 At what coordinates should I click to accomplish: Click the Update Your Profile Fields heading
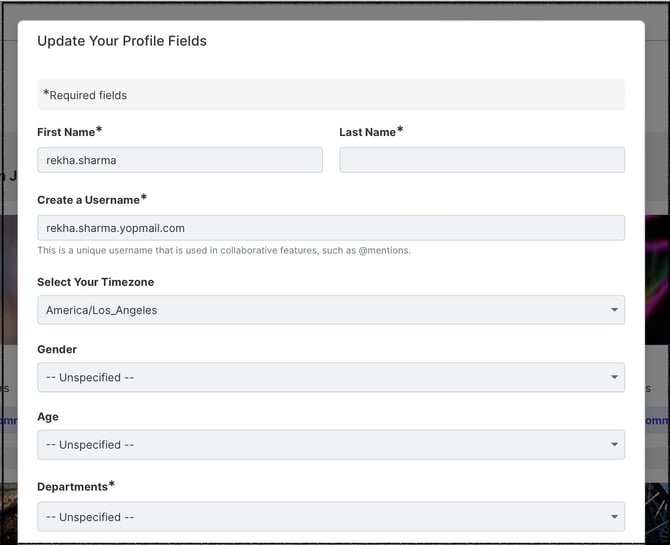coord(122,41)
